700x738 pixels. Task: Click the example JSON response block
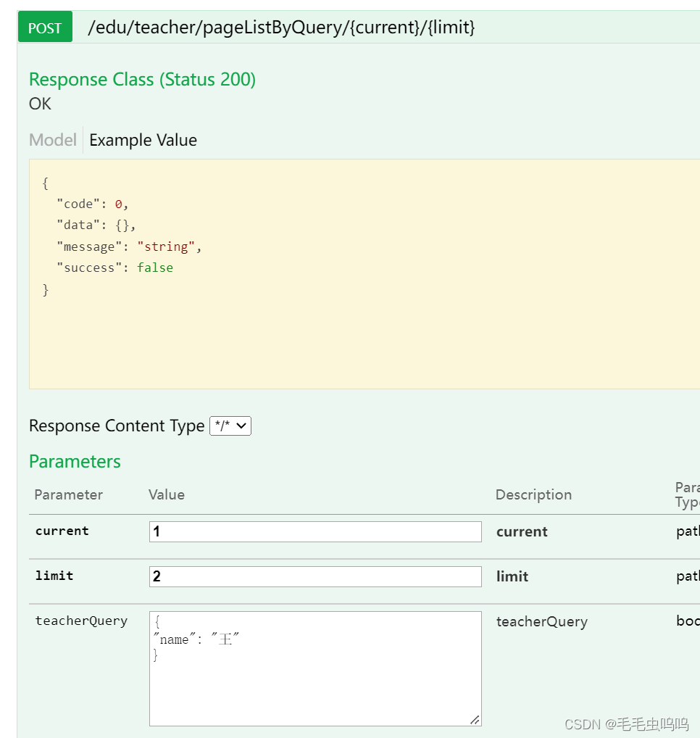coord(364,274)
